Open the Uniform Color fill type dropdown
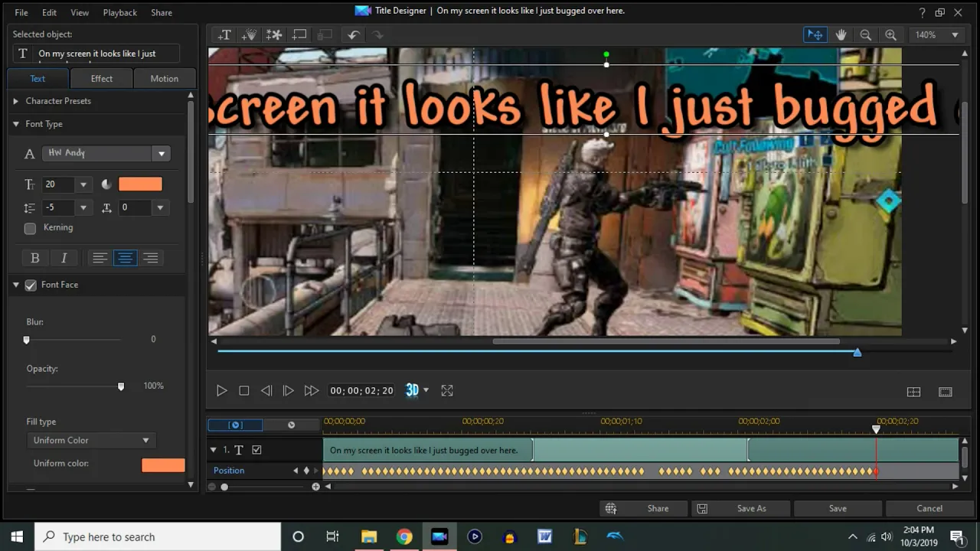The image size is (980, 551). [91, 440]
